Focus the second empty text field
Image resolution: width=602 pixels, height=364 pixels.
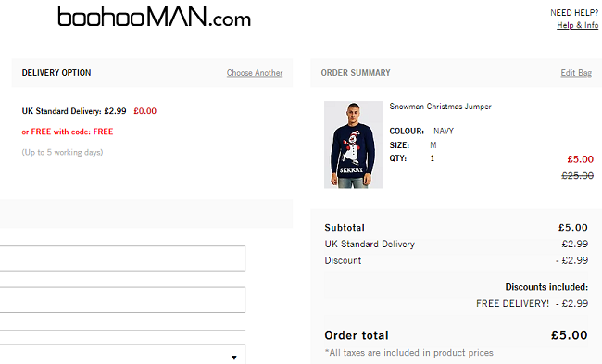pos(122,300)
